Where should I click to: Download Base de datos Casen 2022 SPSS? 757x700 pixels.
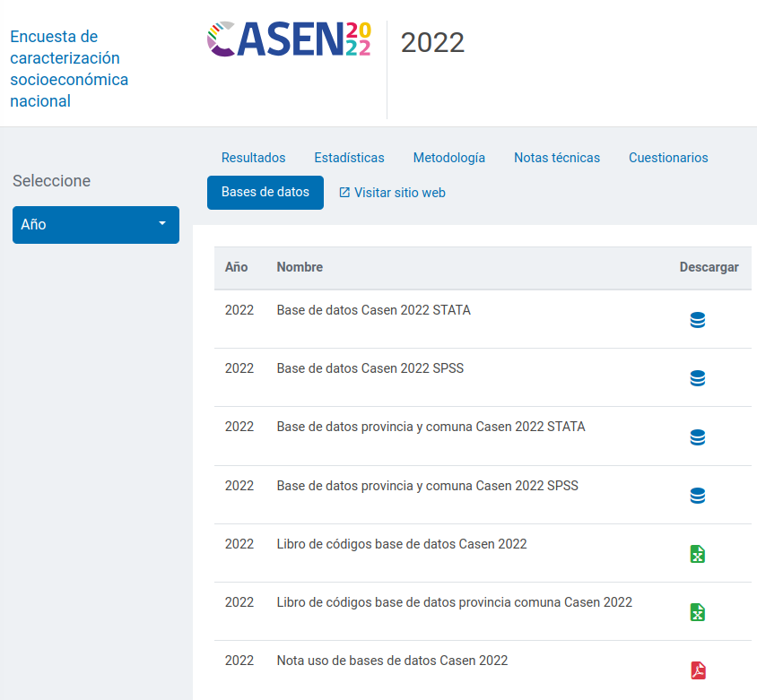(x=697, y=378)
